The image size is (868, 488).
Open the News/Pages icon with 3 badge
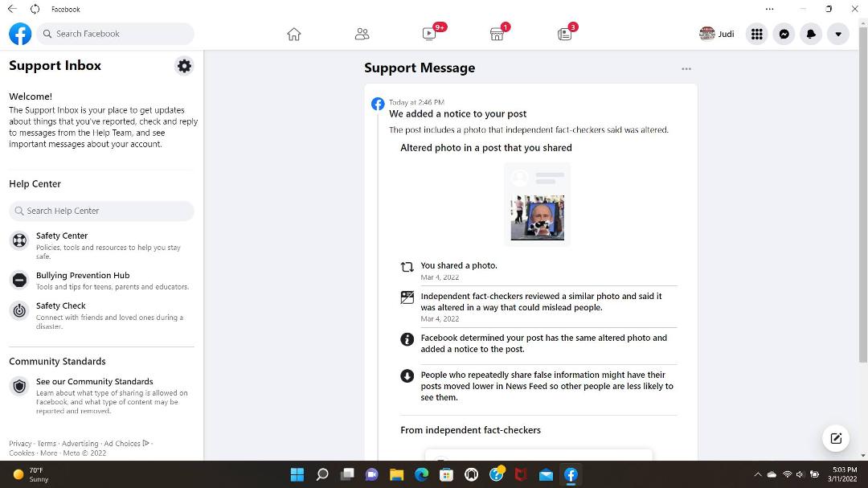pyautogui.click(x=565, y=34)
